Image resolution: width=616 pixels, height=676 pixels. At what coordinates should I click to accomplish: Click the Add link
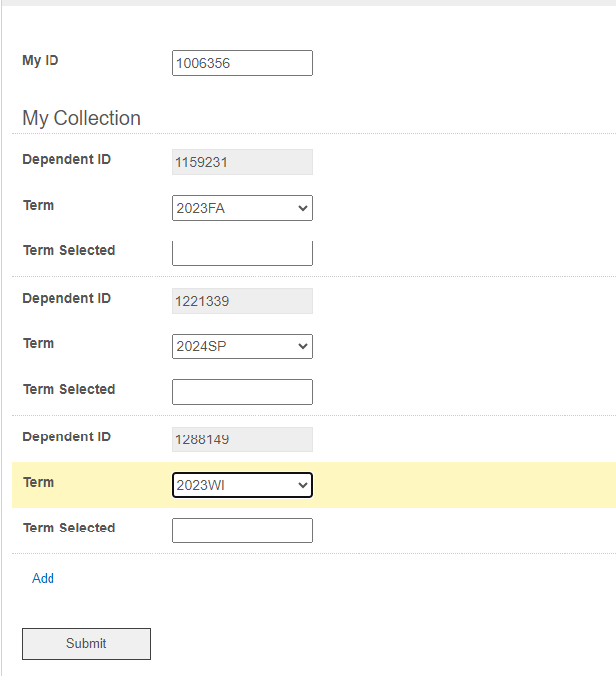coord(43,578)
